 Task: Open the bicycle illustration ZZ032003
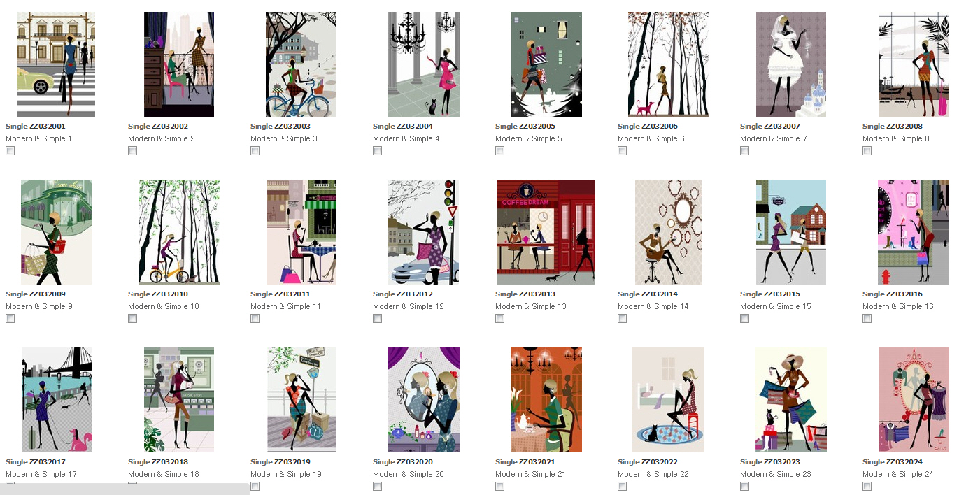[x=301, y=64]
